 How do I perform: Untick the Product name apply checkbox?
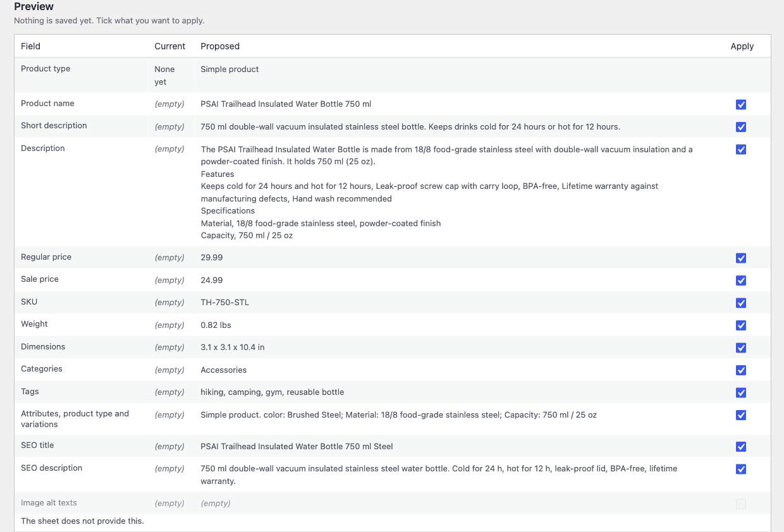[x=741, y=105]
